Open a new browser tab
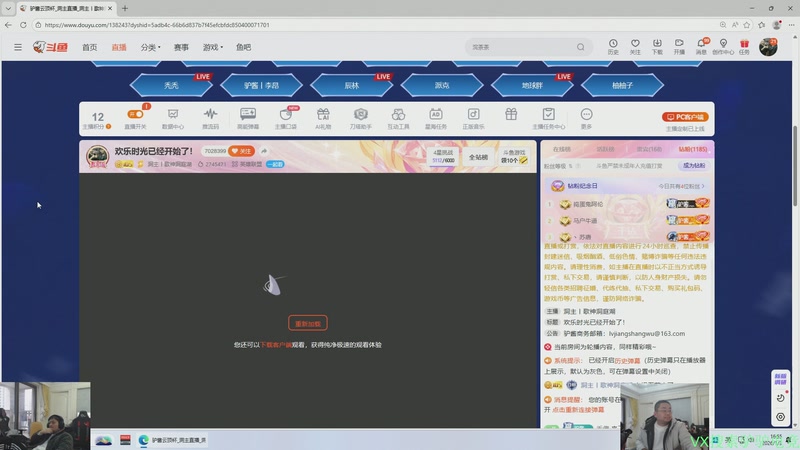Image resolution: width=800 pixels, height=450 pixels. pyautogui.click(x=124, y=8)
